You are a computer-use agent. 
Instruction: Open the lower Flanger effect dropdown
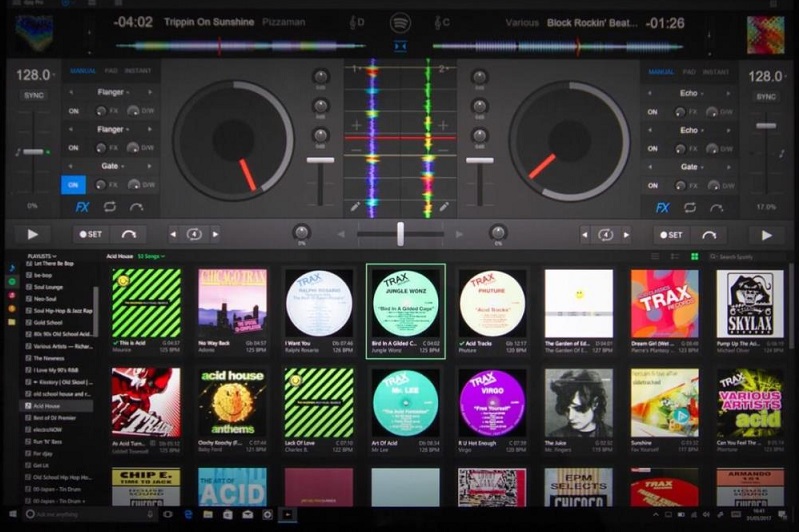point(113,129)
